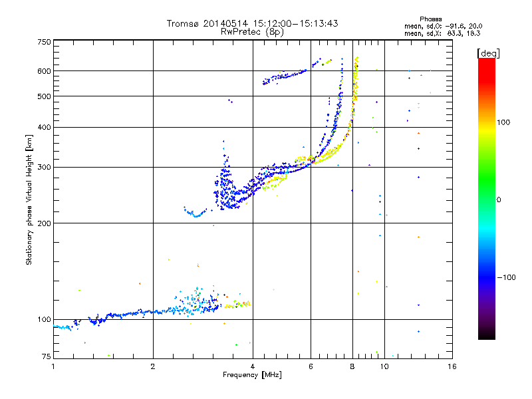Click the y-axis '200' tick label
This screenshot has width=532, height=399.
coord(45,223)
